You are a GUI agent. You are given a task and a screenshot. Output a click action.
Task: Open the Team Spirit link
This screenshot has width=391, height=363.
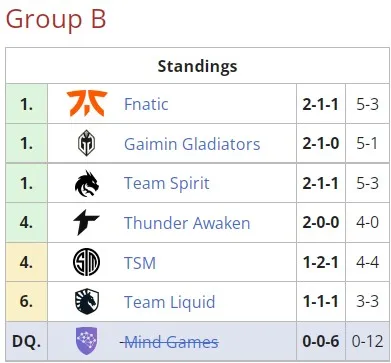167,183
